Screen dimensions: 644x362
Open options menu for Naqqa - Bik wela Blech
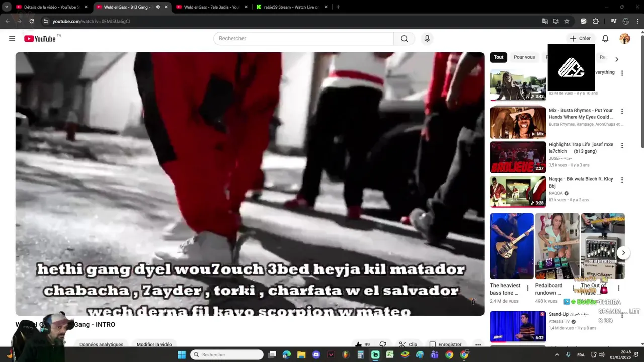(622, 180)
